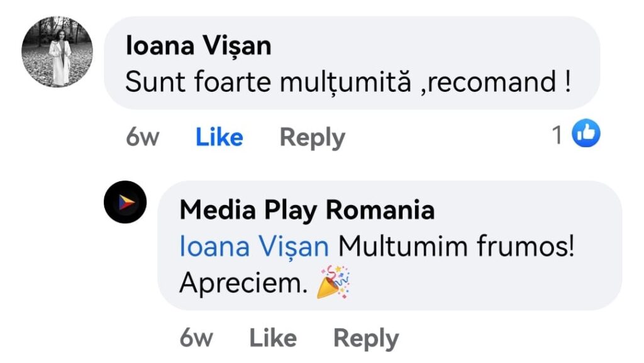
Task: Open Media Play Romania's round logo avatar
Action: [x=125, y=202]
